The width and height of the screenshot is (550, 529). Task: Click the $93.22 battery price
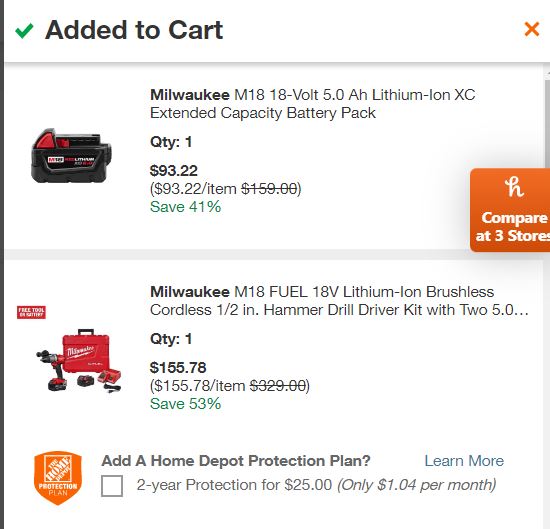[174, 171]
